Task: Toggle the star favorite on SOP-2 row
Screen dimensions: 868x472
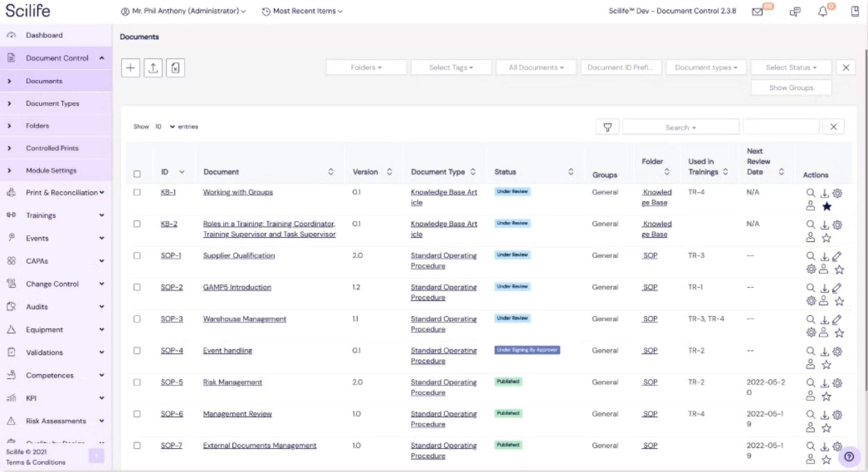Action: coord(840,301)
